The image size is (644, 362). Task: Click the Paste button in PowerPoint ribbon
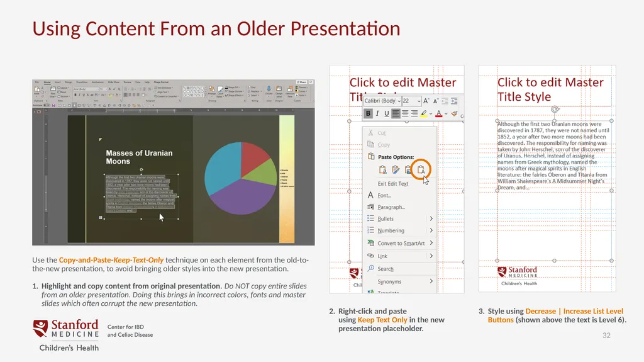37,91
